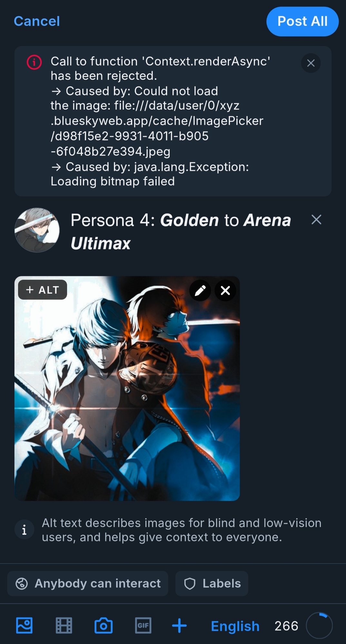This screenshot has height=644, width=346.
Task: Open the GIF picker icon
Action: point(143,626)
